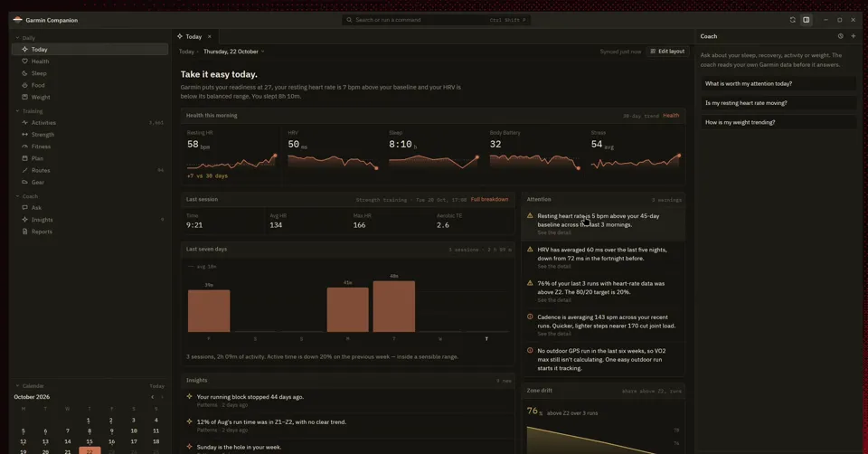Screen dimensions: 868x454
Task: Open the Food page in the sidebar
Action: click(x=90, y=85)
